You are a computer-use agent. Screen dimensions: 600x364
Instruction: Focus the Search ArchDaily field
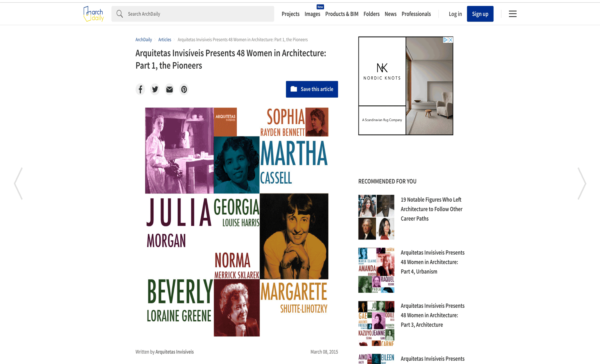pyautogui.click(x=198, y=14)
